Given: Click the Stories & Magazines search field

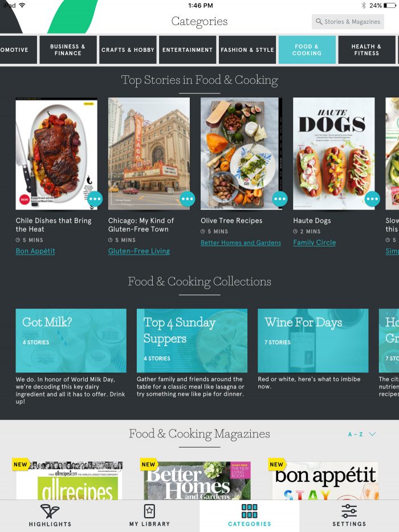Looking at the screenshot, I should click(348, 22).
